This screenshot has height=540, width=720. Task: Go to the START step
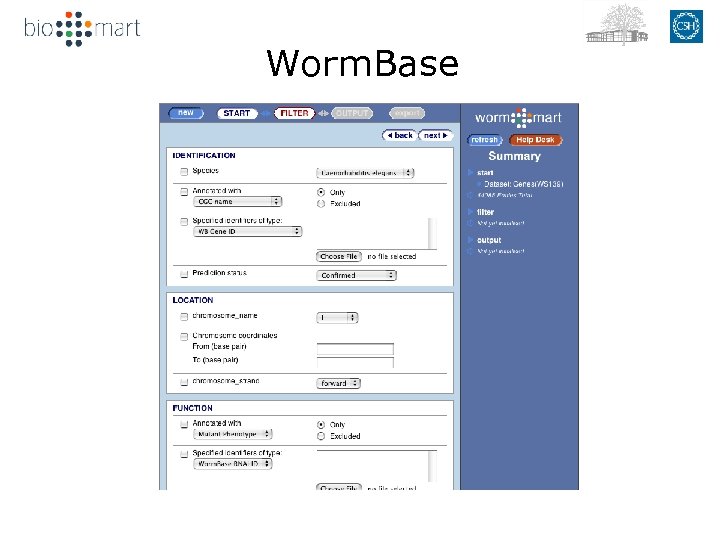pyautogui.click(x=237, y=113)
